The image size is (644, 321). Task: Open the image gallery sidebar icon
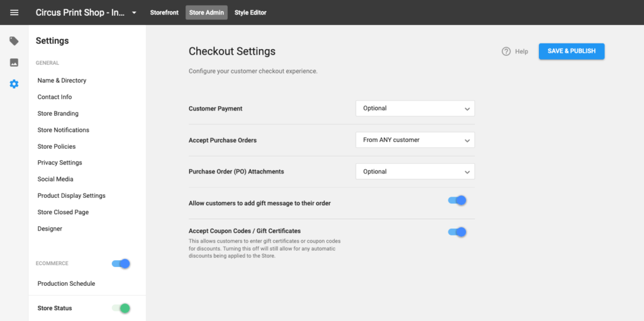pos(14,62)
